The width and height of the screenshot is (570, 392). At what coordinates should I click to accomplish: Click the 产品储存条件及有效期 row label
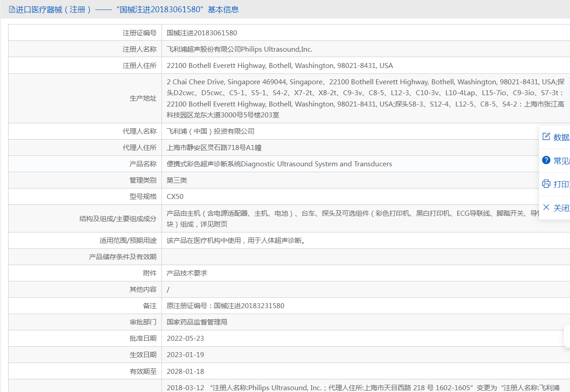click(123, 257)
